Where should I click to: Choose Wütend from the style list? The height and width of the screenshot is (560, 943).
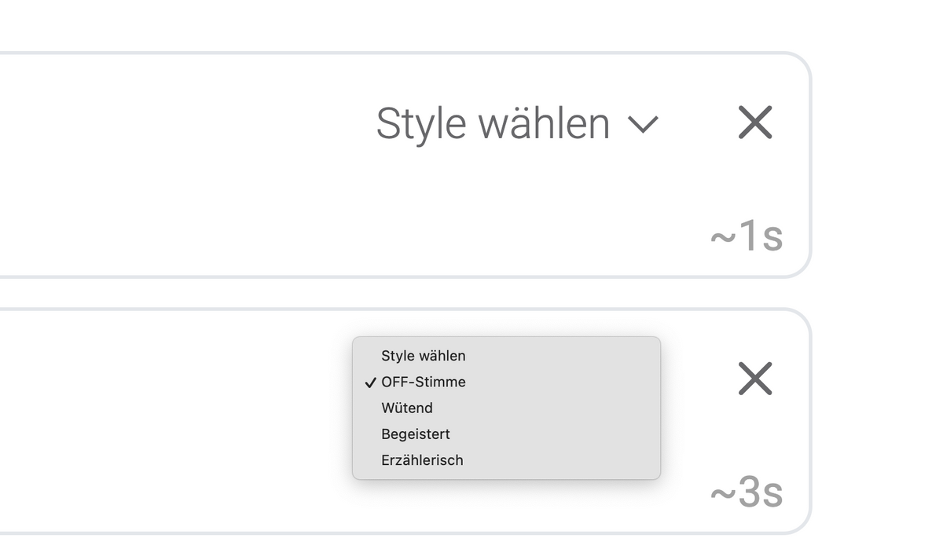tap(407, 408)
